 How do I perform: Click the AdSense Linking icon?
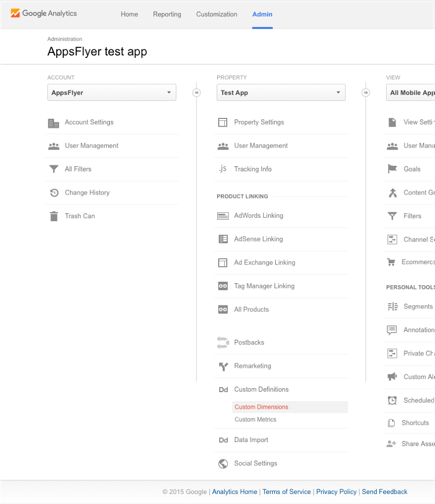(223, 239)
